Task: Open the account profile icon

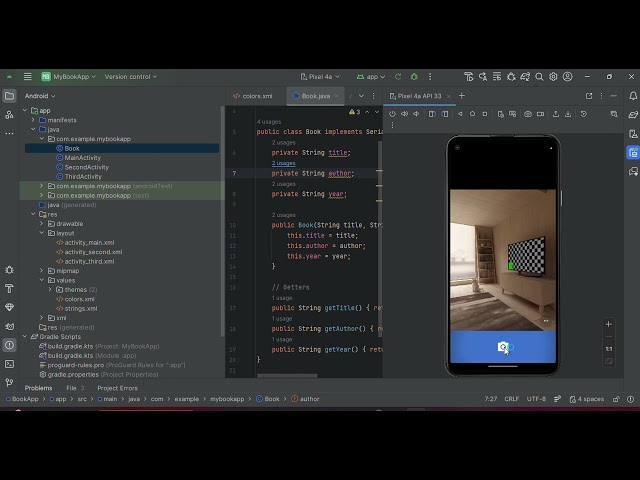Action: tap(567, 77)
